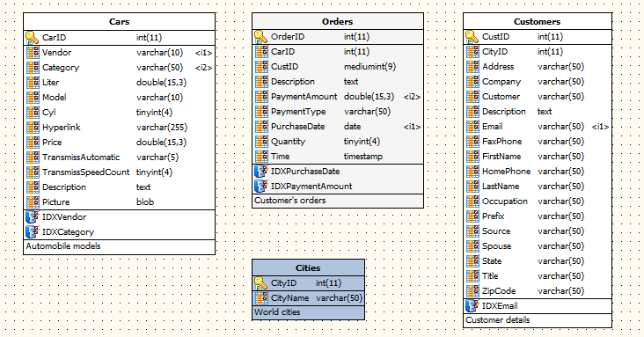The image size is (644, 337).
Task: Click the column icon beside CityName
Action: click(x=261, y=298)
